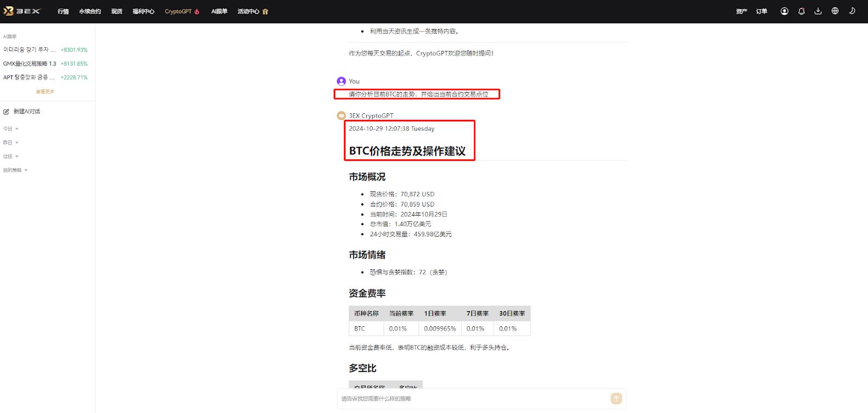Open the 永续合约 menu
The height and width of the screenshot is (413, 868).
click(90, 11)
